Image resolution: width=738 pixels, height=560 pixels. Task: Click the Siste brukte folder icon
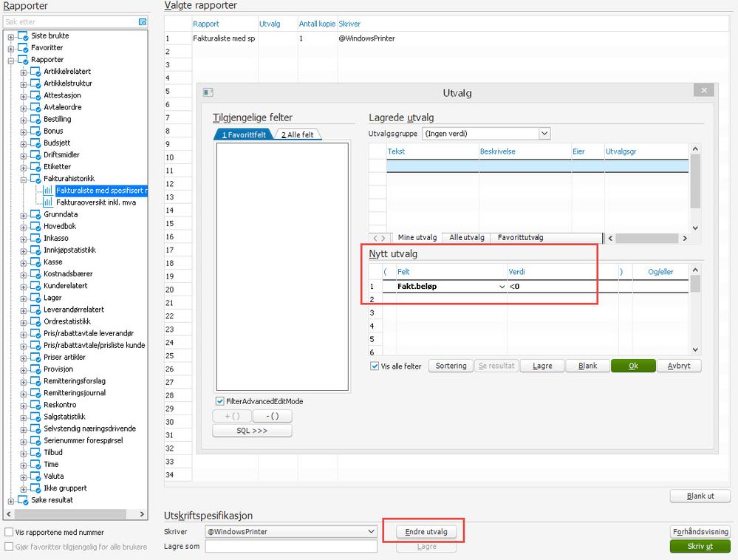click(x=23, y=35)
